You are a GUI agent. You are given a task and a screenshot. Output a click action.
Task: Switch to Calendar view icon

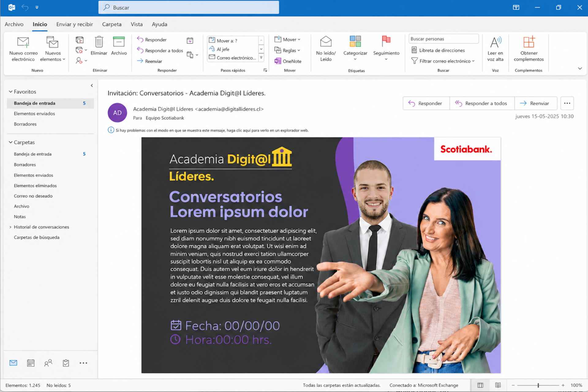(x=31, y=363)
